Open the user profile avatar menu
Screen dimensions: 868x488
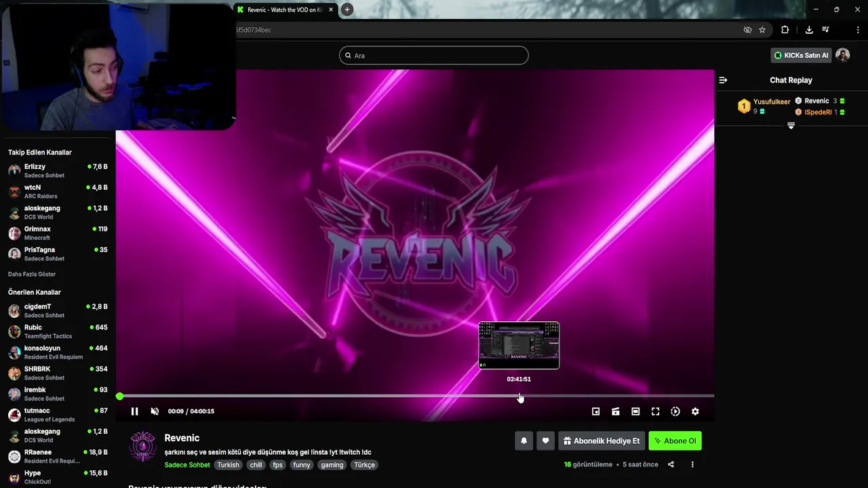(x=843, y=56)
